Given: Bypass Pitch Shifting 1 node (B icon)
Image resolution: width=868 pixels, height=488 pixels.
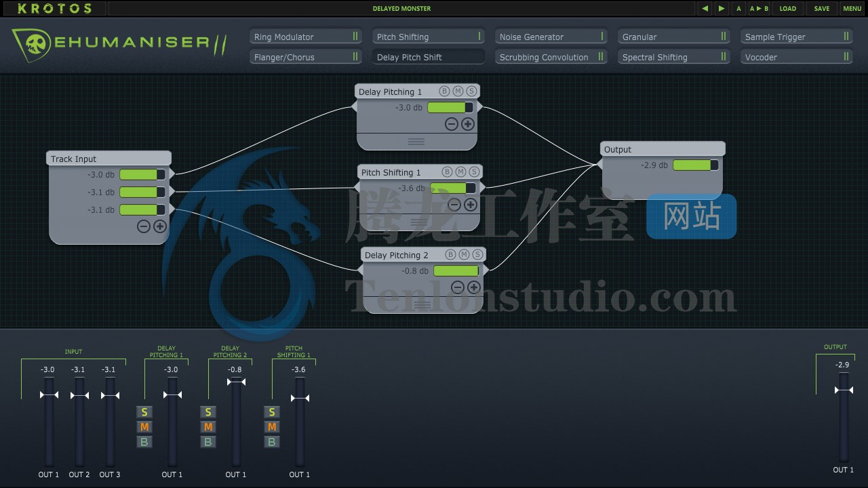Looking at the screenshot, I should pyautogui.click(x=447, y=171).
